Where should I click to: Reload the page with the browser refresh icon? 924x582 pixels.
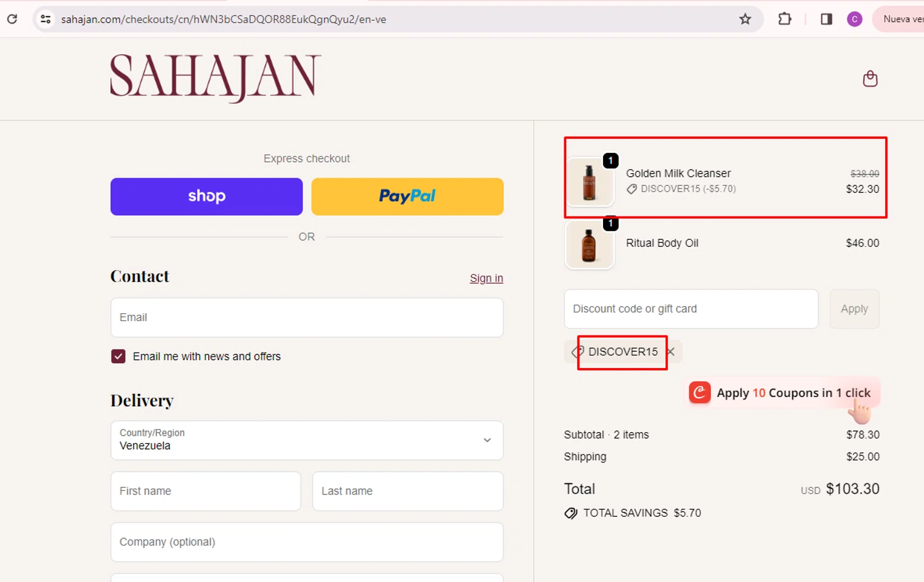pos(12,19)
